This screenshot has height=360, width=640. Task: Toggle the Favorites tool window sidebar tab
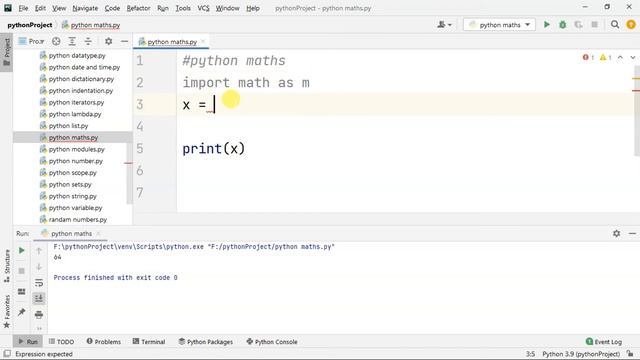point(7,312)
